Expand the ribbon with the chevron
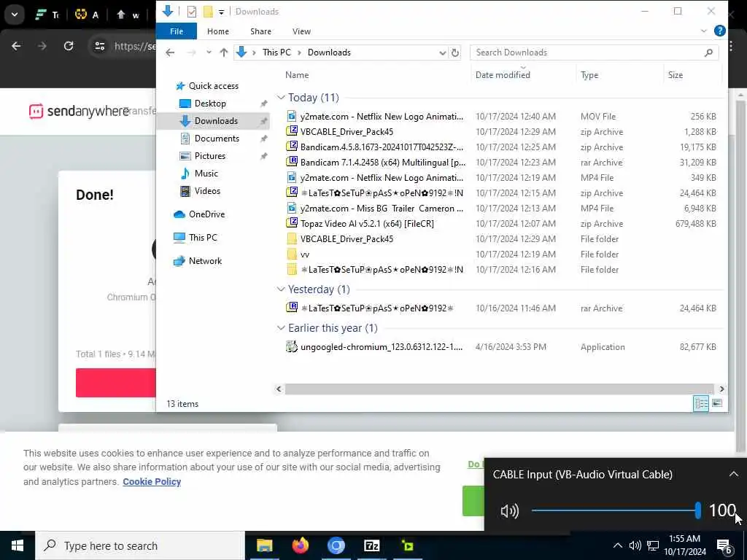This screenshot has width=747, height=560. point(704,31)
